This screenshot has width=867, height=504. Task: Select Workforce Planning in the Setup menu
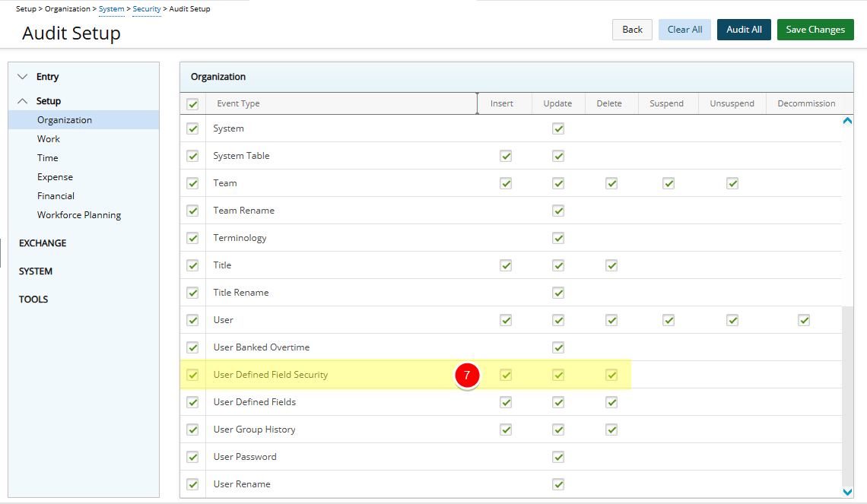[x=79, y=215]
